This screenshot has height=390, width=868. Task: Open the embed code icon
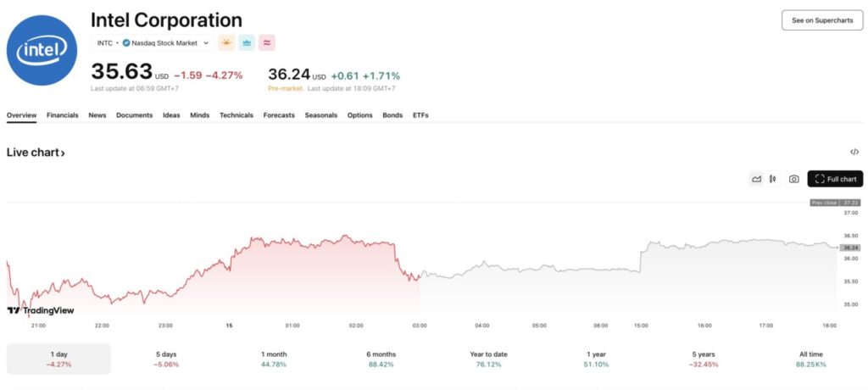click(x=854, y=153)
